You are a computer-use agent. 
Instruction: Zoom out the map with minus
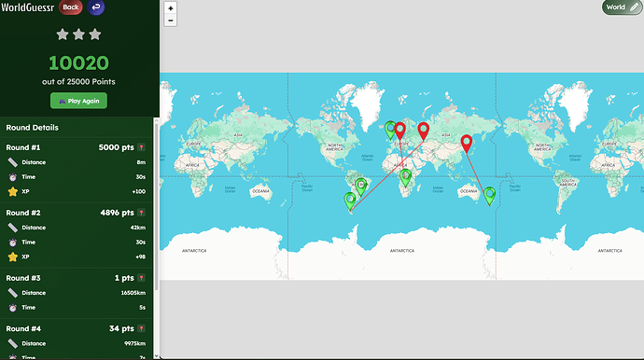point(171,21)
